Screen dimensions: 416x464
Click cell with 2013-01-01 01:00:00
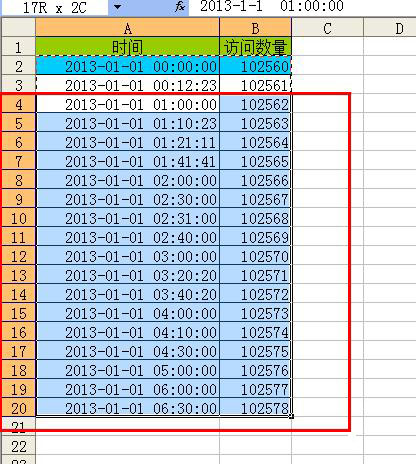pos(127,104)
